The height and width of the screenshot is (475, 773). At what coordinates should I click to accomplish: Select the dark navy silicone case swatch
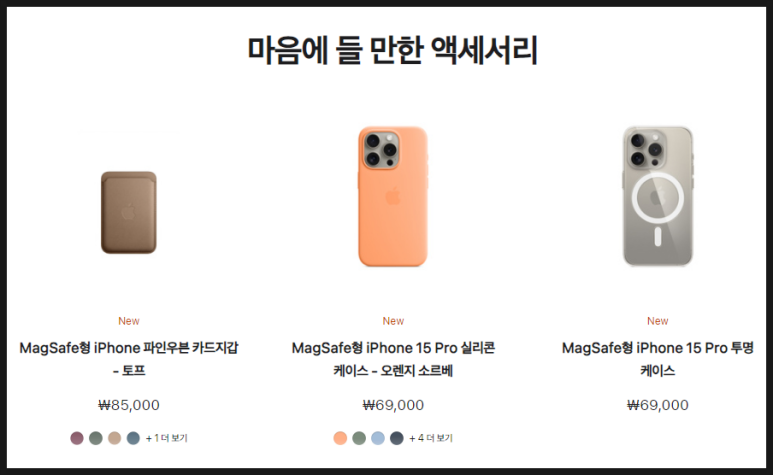397,438
